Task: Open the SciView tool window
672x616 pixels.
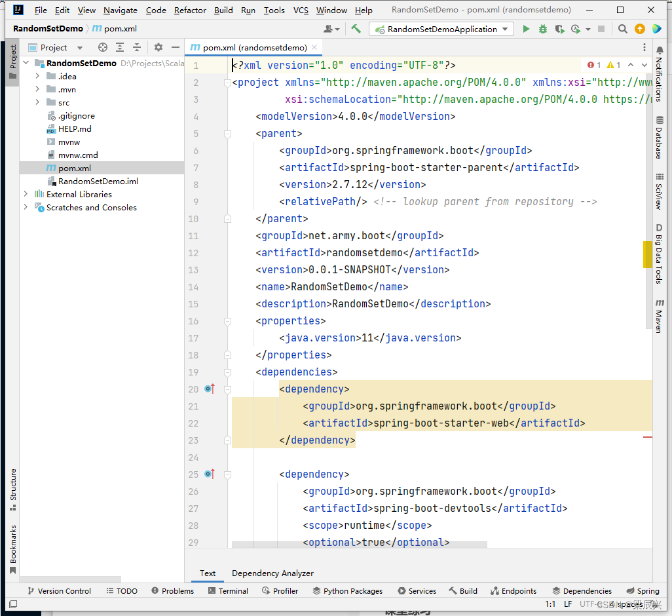Action: 659,191
